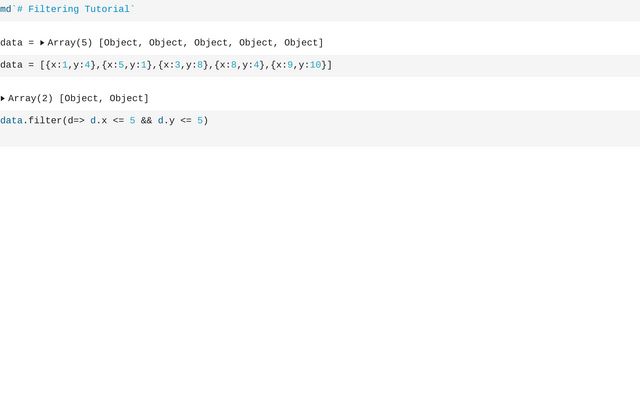The image size is (640, 400).
Task: Click the 'data' variable name in array definition code
Action: (11, 65)
